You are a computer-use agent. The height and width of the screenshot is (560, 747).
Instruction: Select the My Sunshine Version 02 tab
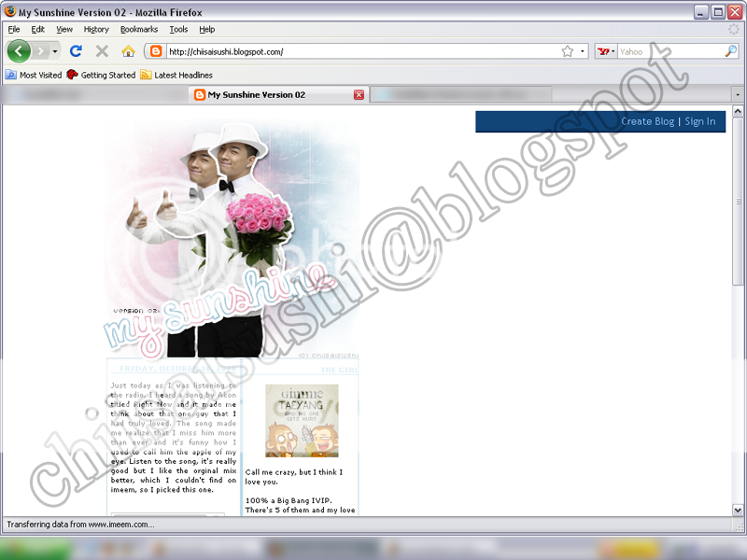point(271,95)
